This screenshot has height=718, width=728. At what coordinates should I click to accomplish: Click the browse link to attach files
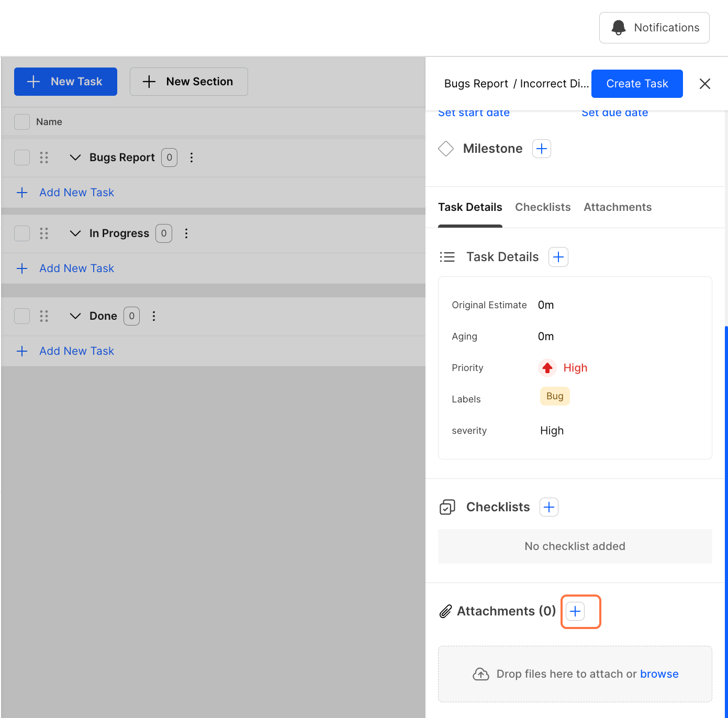(x=659, y=674)
